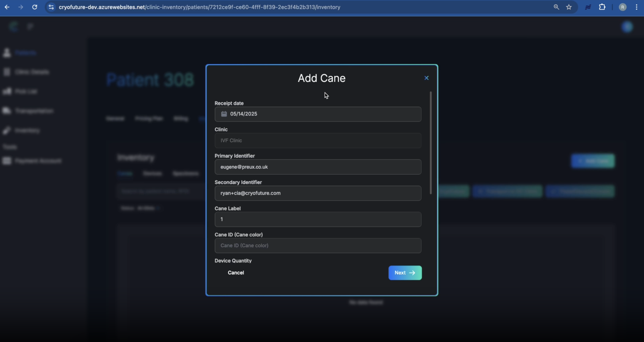Open the Clinic selector showing IVF Clinic
Image resolution: width=644 pixels, height=342 pixels.
coord(318,140)
